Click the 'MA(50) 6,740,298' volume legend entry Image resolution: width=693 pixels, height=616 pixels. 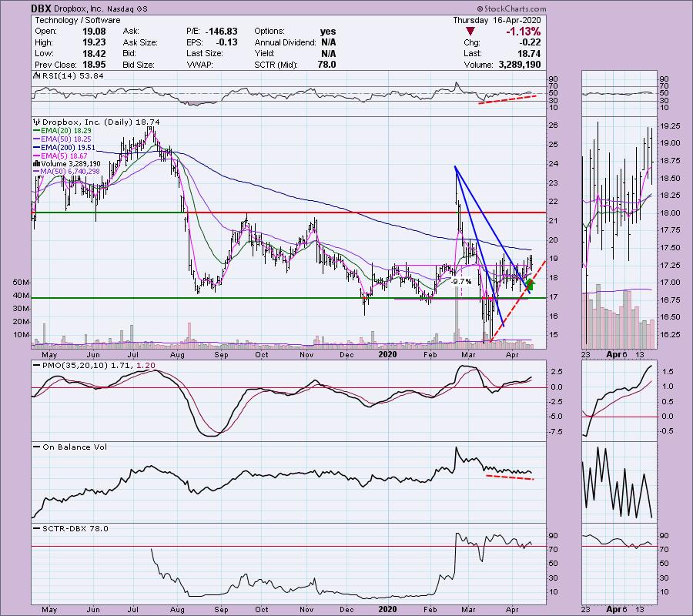(x=70, y=172)
